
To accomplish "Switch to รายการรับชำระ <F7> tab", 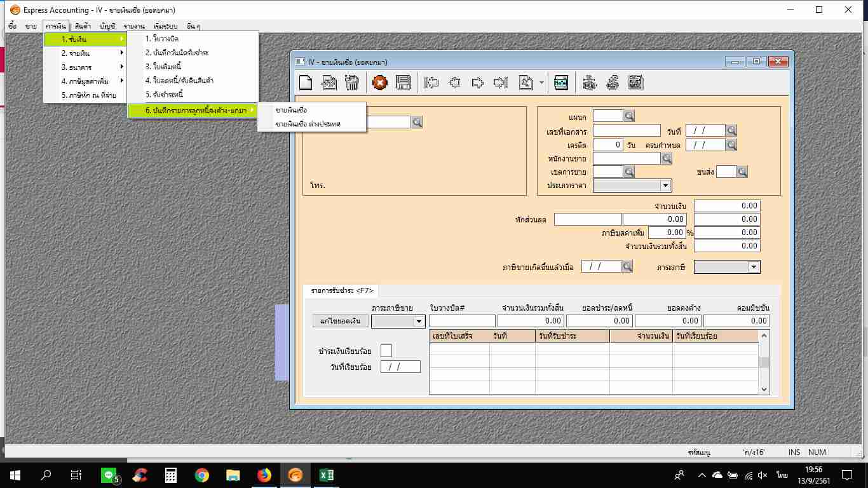I will coord(341,290).
